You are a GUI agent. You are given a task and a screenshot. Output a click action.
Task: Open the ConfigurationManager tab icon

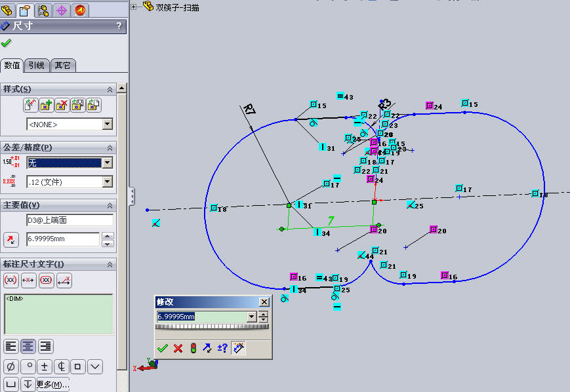pos(43,10)
